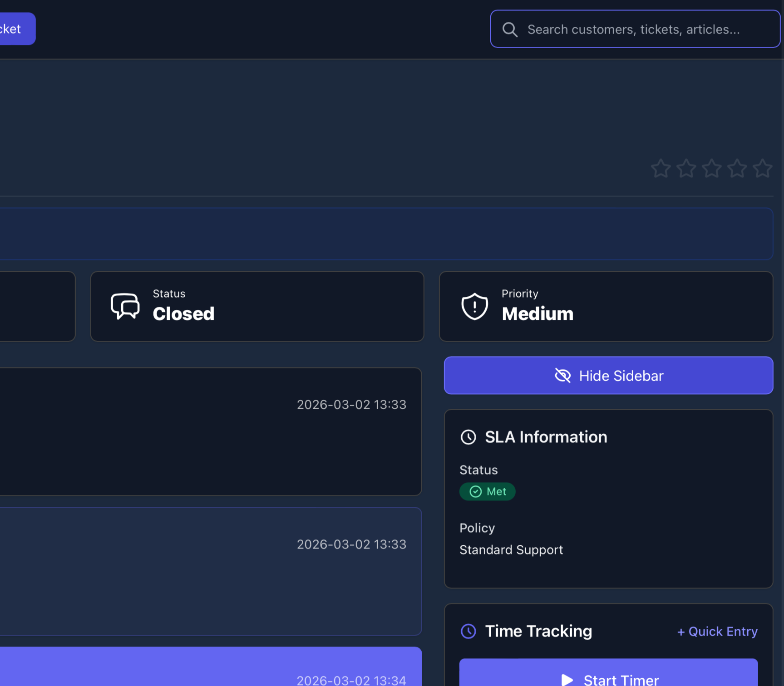Give a three star rating

point(711,168)
